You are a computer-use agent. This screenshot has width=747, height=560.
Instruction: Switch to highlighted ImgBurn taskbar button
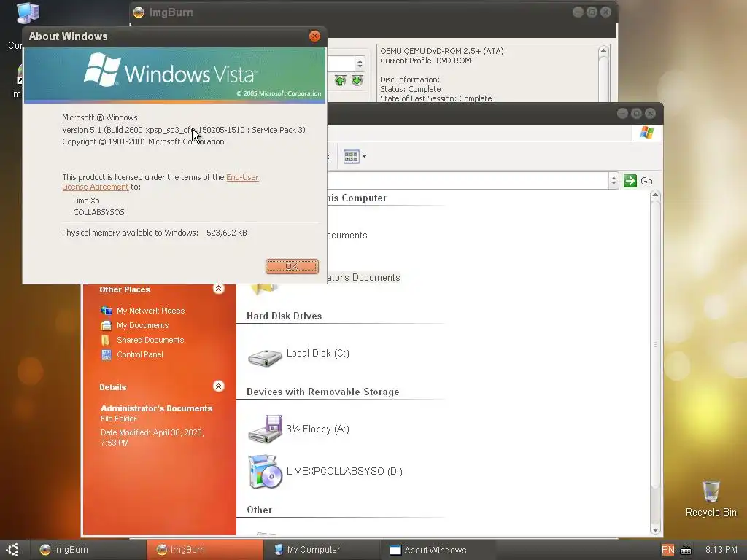205,550
